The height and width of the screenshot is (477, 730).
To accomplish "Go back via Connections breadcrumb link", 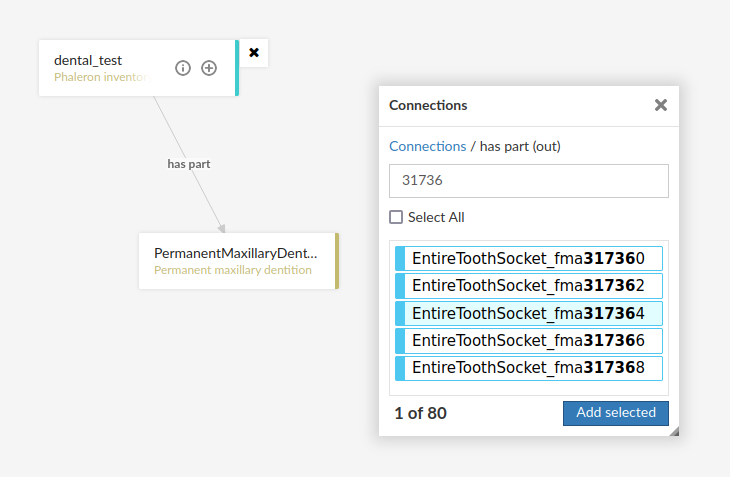I will pos(427,146).
